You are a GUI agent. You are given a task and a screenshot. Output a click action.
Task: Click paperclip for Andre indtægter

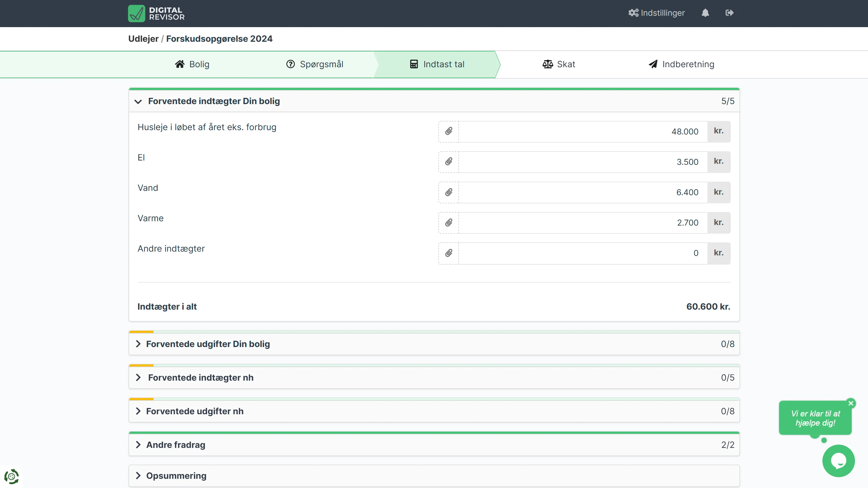tap(448, 253)
